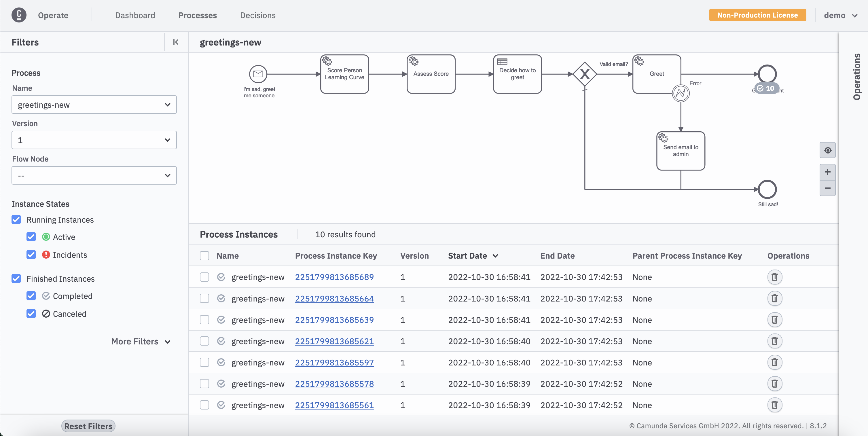Screen dimensions: 868x436
Task: Select the Decide how to greet task
Action: [x=517, y=74]
